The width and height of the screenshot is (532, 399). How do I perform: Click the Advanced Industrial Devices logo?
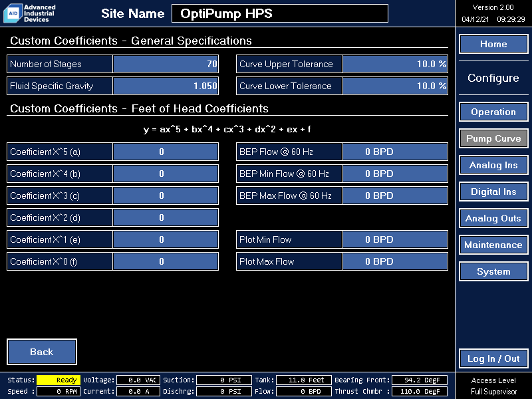click(29, 13)
